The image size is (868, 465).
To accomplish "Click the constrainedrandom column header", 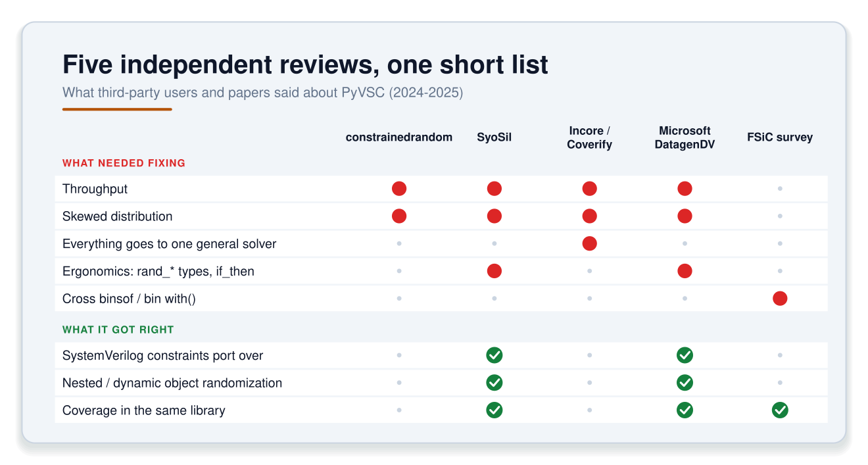I will (399, 137).
